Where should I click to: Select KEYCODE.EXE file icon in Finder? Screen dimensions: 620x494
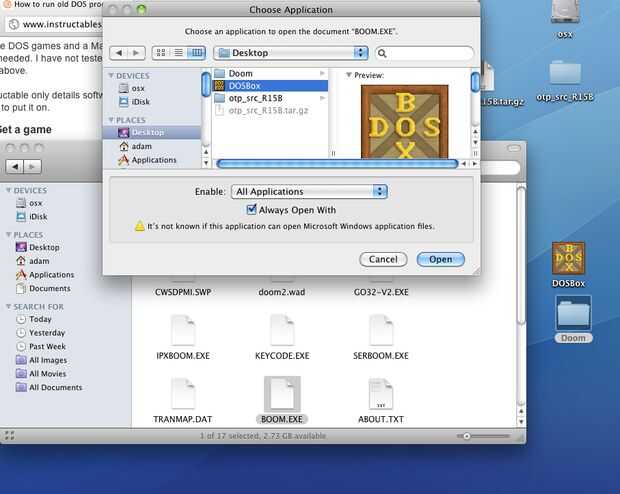(x=282, y=330)
